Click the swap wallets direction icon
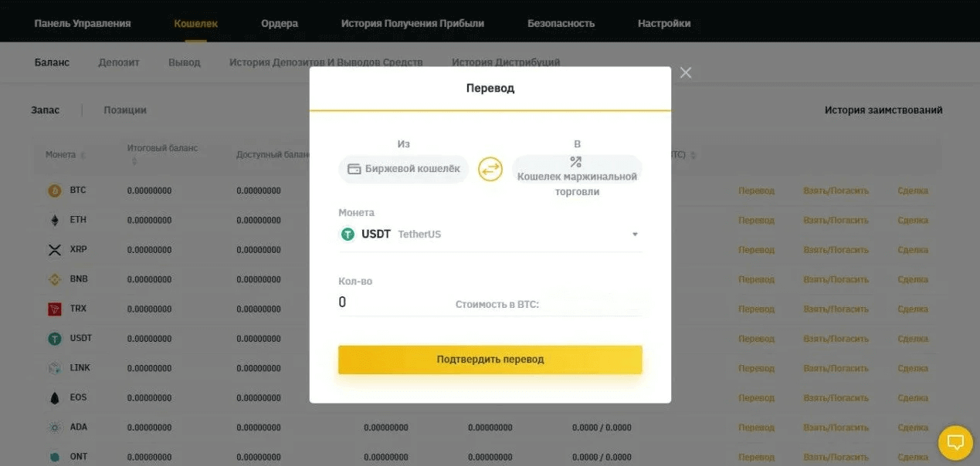The width and height of the screenshot is (980, 466). tap(490, 170)
